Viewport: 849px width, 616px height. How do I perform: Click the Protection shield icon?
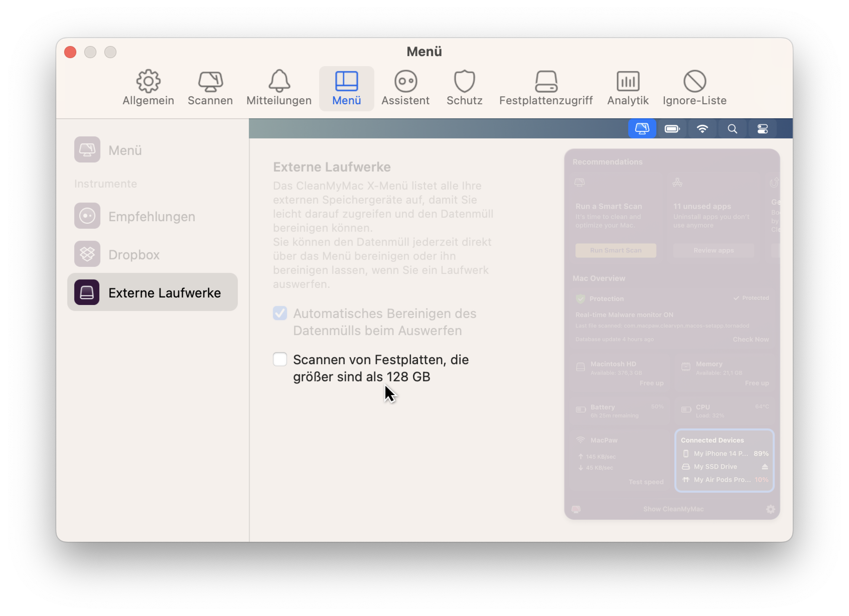pos(580,298)
